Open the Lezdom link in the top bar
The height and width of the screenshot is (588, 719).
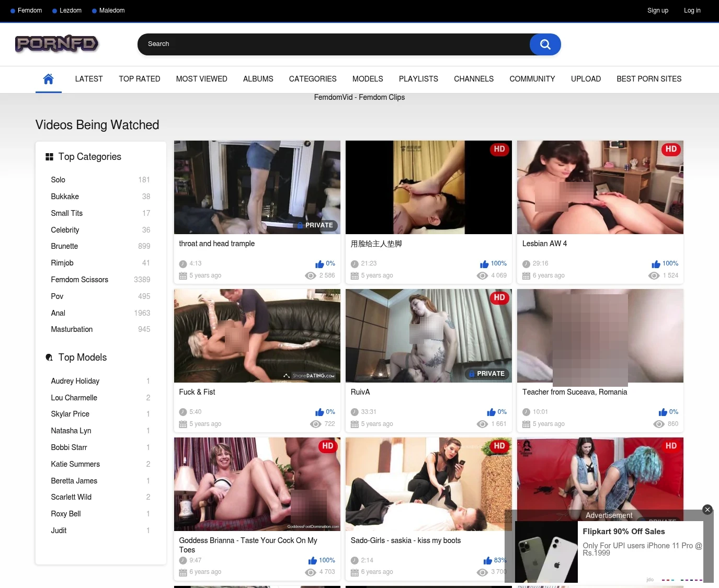71,10
